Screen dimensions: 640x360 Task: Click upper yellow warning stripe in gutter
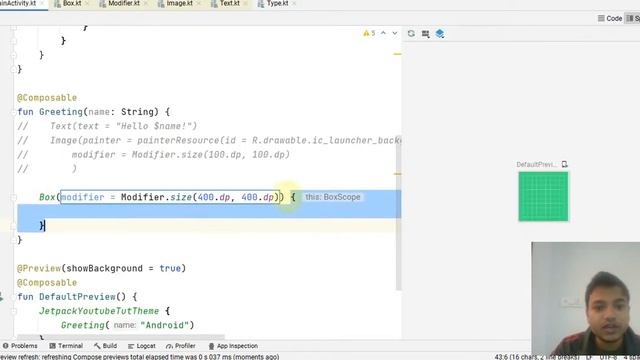tap(398, 54)
